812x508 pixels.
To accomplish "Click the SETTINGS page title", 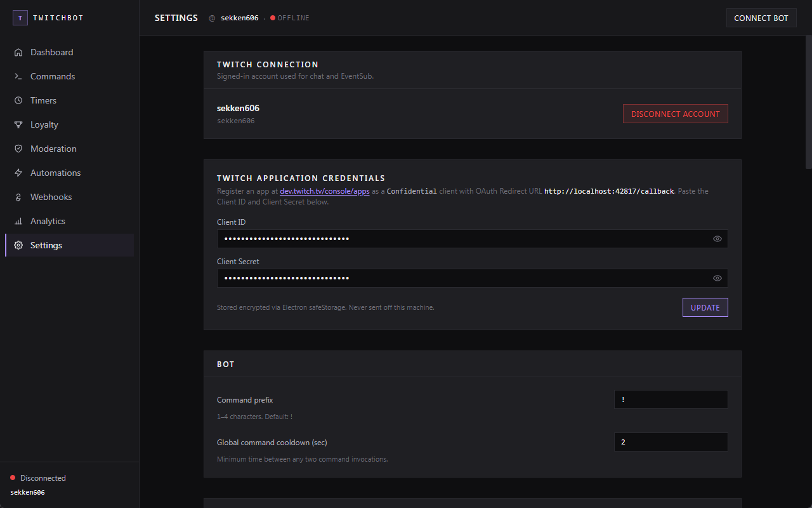I will point(176,18).
